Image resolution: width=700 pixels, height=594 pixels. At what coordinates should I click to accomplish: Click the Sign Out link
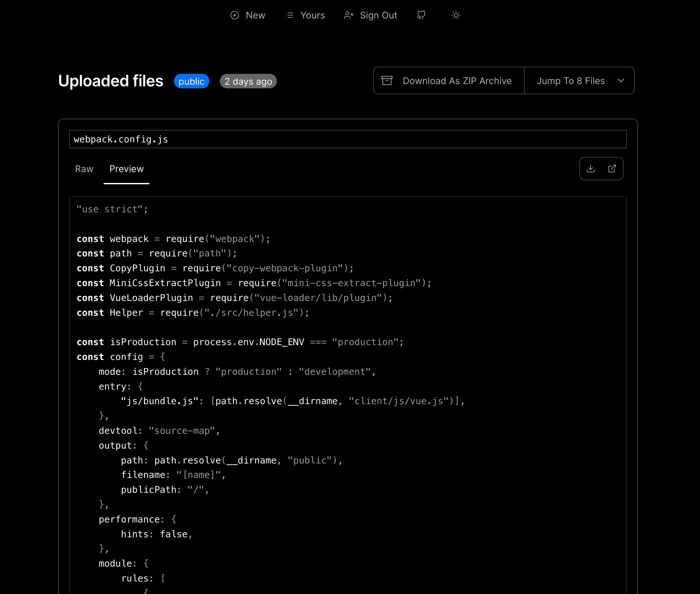[378, 15]
